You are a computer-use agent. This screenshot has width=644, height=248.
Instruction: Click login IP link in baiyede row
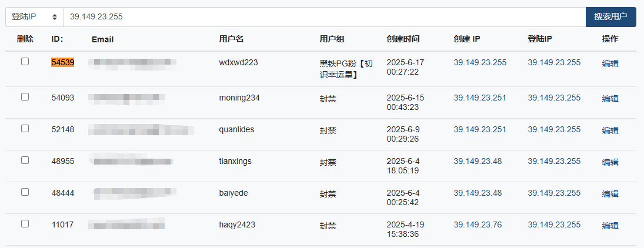click(554, 193)
